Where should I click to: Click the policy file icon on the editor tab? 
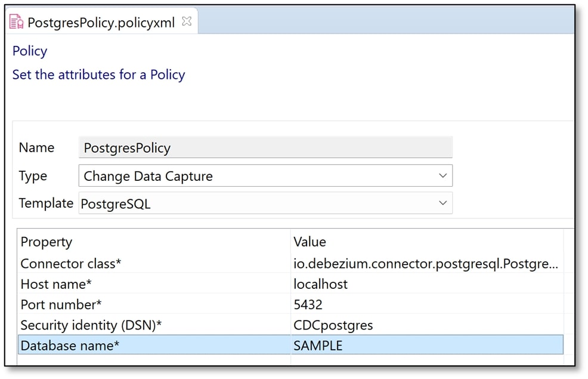[x=17, y=22]
